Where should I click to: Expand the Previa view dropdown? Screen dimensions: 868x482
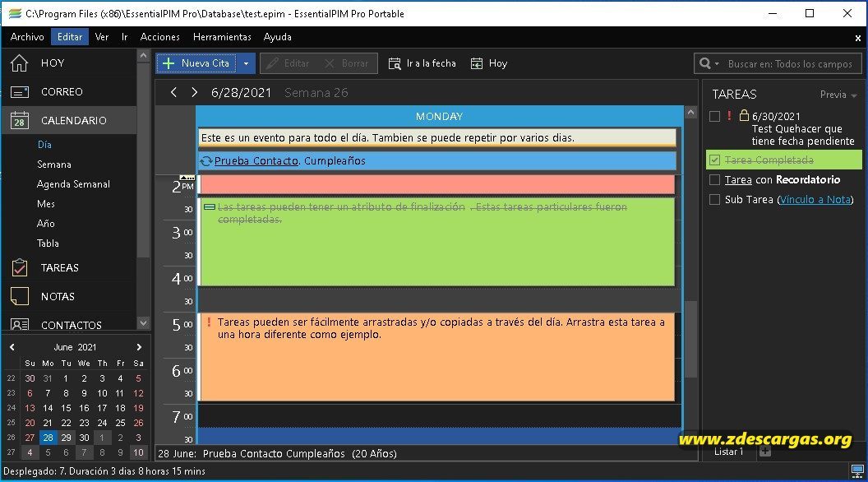[x=853, y=95]
